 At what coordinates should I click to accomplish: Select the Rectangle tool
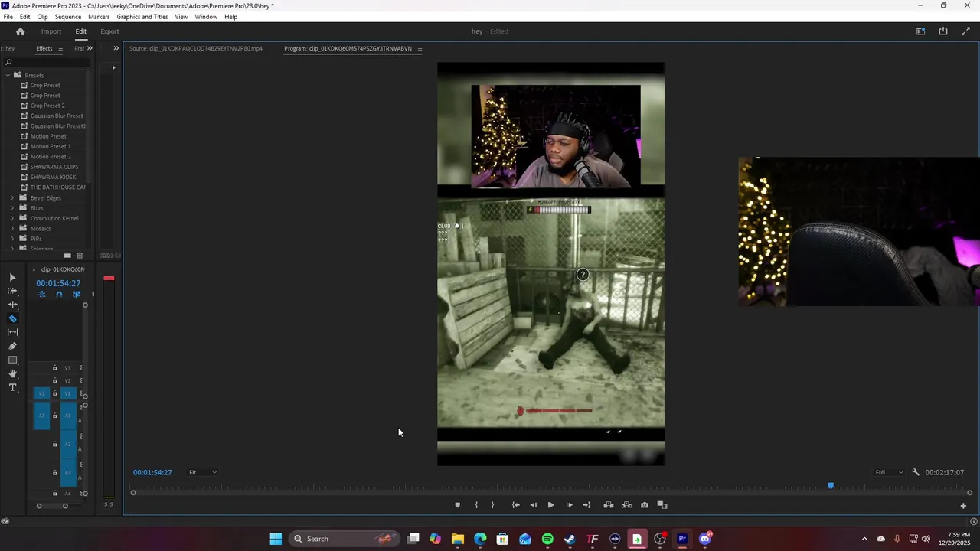[x=12, y=360]
